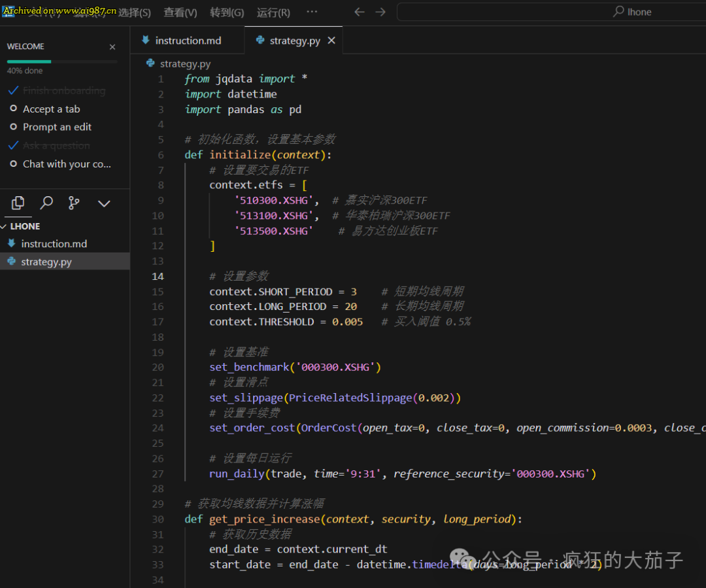706x588 pixels.
Task: Open the 转到(G) menu
Action: 227,12
